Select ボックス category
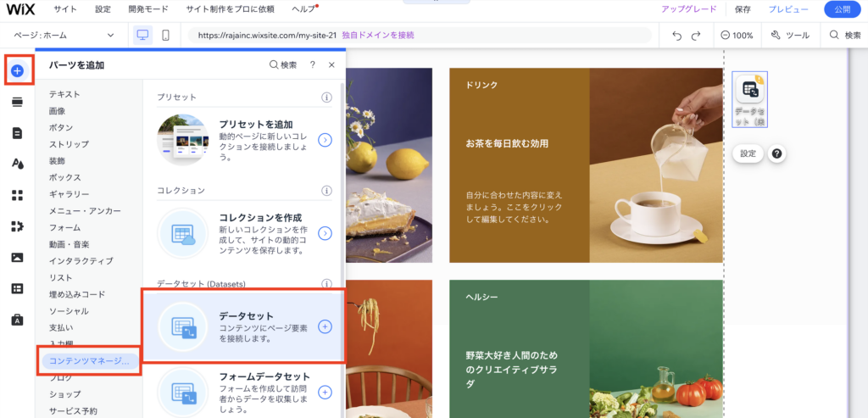Screen dimensions: 868x418 tap(64, 177)
